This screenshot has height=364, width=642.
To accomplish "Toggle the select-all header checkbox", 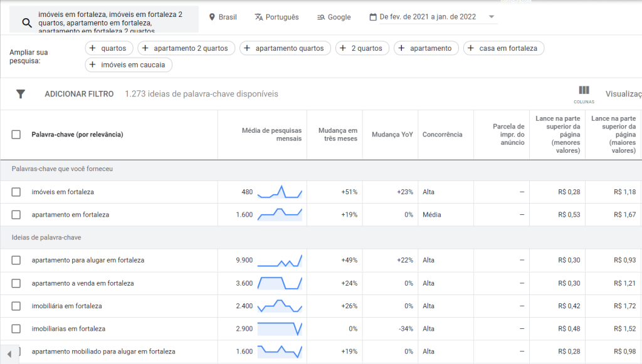I will click(x=16, y=135).
